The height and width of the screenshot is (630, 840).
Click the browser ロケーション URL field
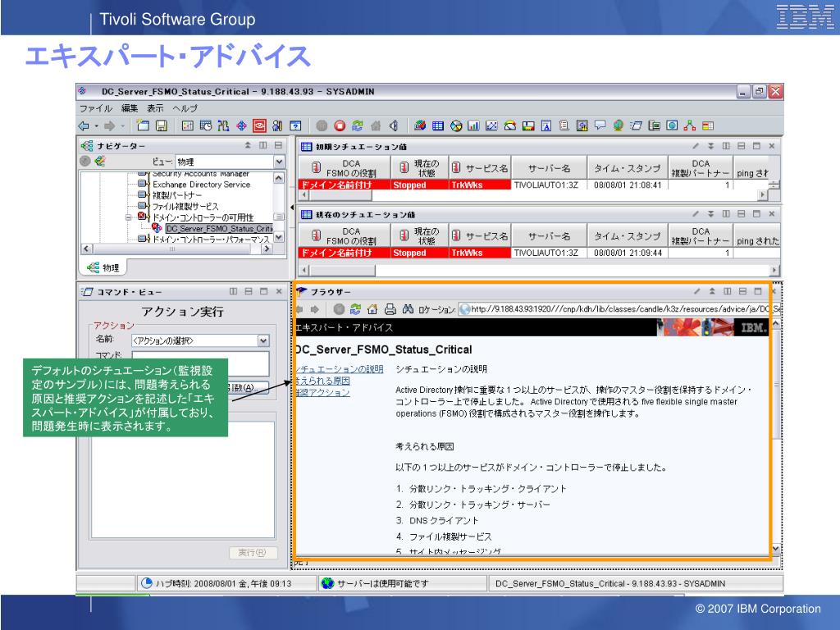pos(621,309)
